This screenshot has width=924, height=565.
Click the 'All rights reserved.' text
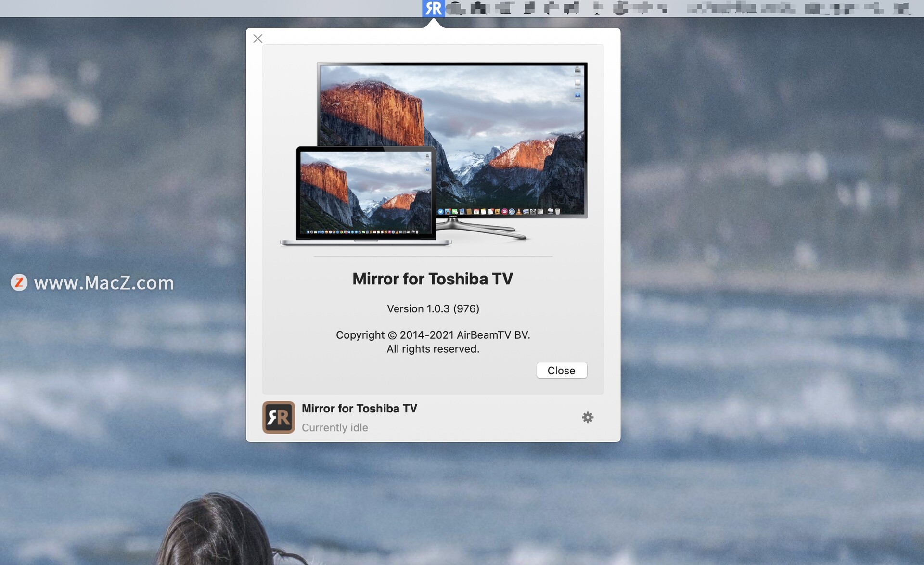433,349
